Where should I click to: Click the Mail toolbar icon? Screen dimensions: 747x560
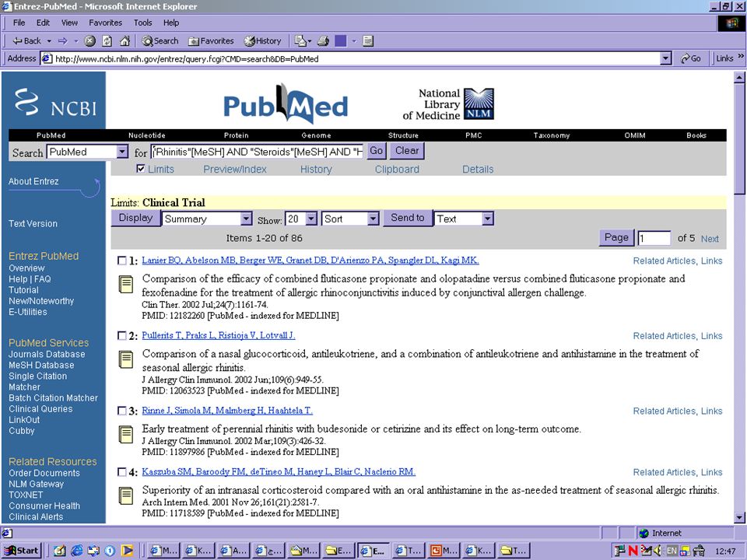tap(300, 41)
